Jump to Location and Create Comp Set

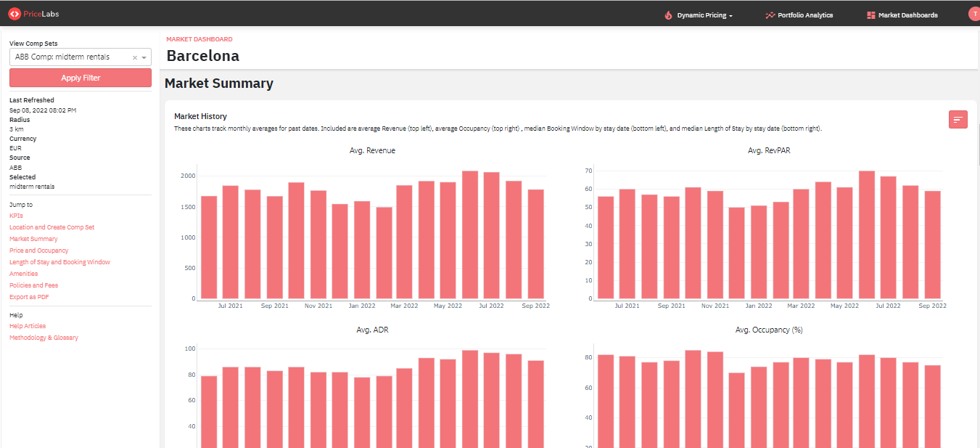(x=52, y=227)
